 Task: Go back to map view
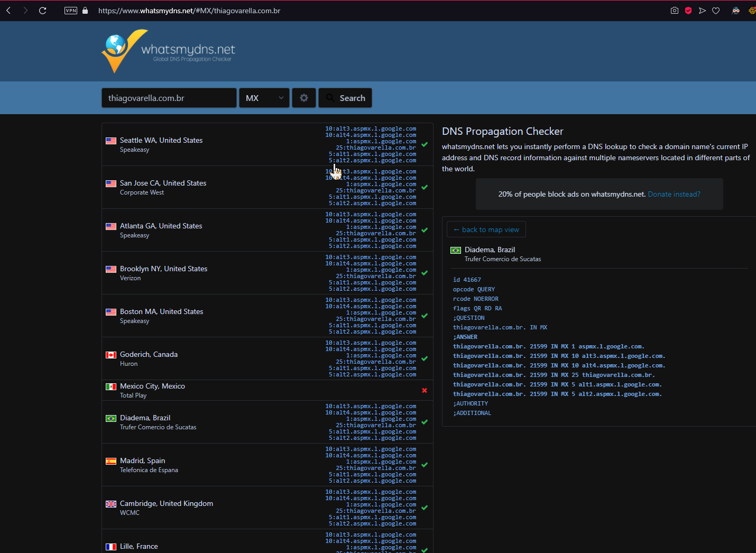pos(486,229)
